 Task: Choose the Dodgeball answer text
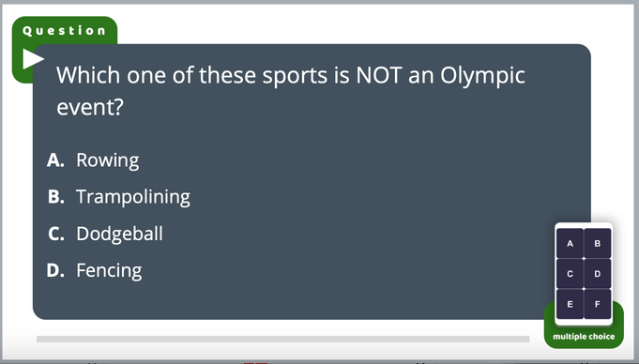(119, 234)
